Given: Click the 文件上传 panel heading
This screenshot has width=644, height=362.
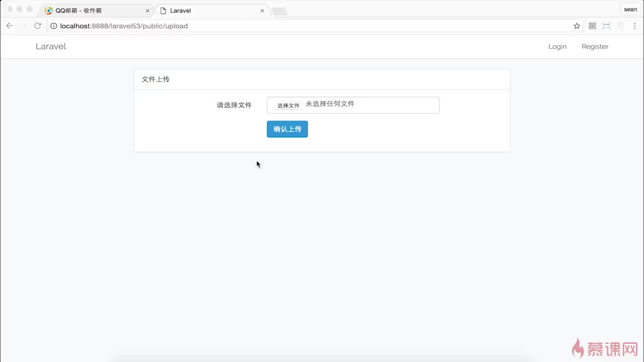Looking at the screenshot, I should point(156,79).
